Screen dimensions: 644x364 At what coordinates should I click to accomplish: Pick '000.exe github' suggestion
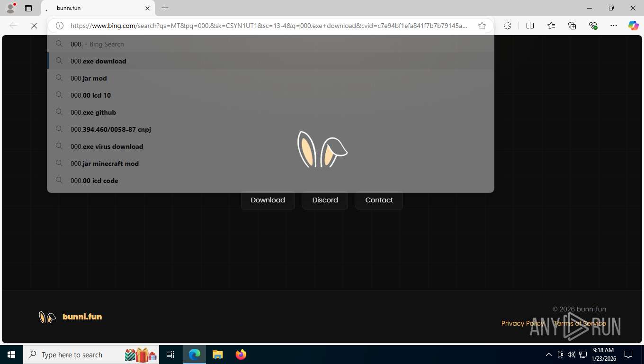(x=270, y=112)
